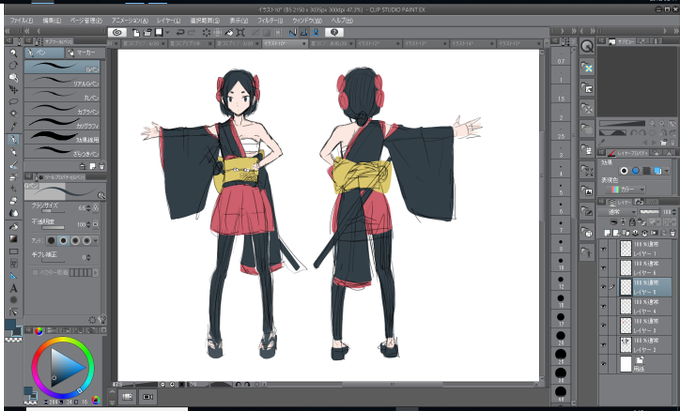Select the Pencil tool below pen

click(13, 152)
